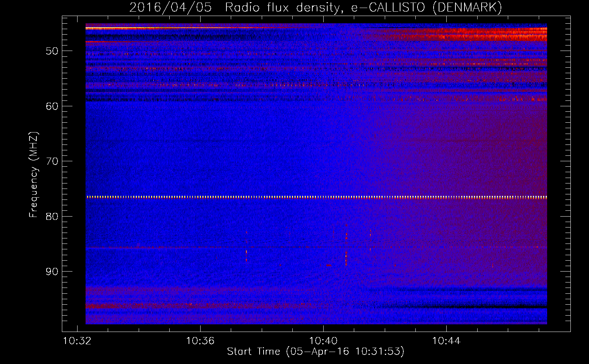This screenshot has height=364, width=589.
Task: Click the date 2016/04/05 in the title
Action: pyautogui.click(x=170, y=8)
